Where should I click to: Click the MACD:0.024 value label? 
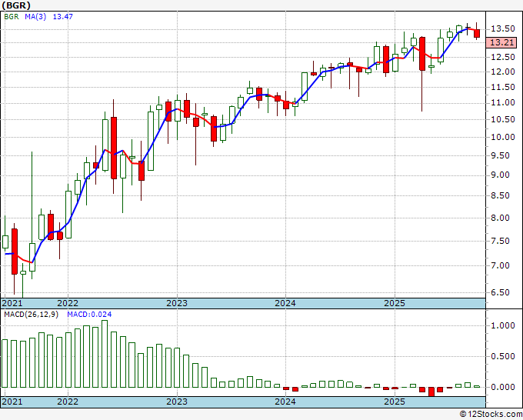point(89,315)
